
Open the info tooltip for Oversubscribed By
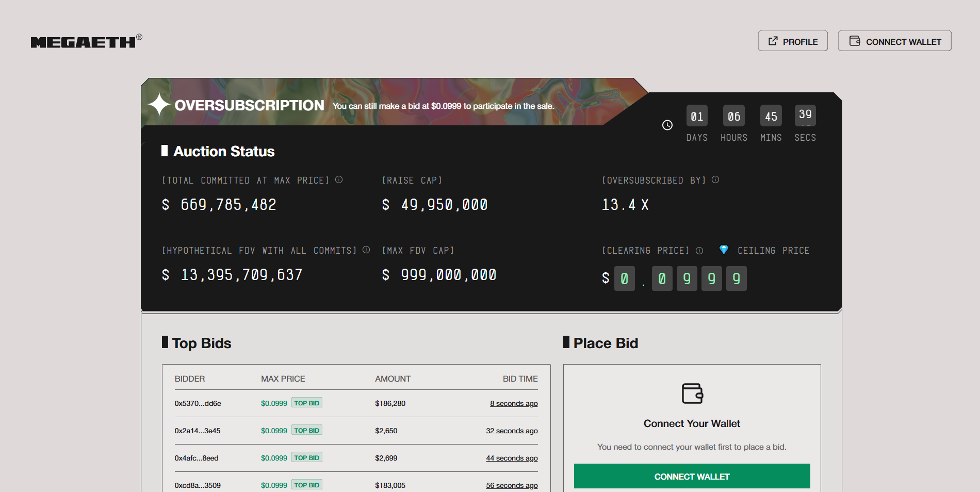[715, 180]
